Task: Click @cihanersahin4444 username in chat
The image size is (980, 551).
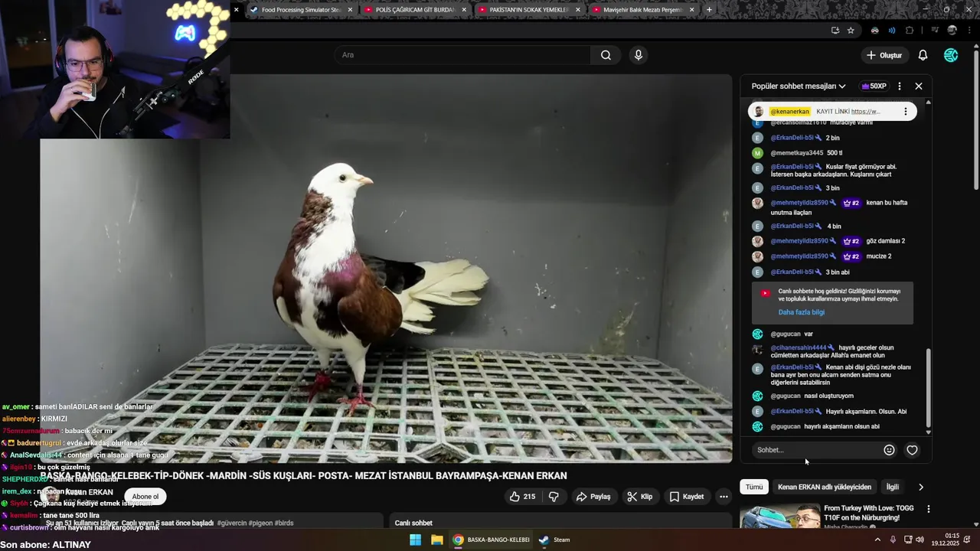Action: [x=799, y=347]
